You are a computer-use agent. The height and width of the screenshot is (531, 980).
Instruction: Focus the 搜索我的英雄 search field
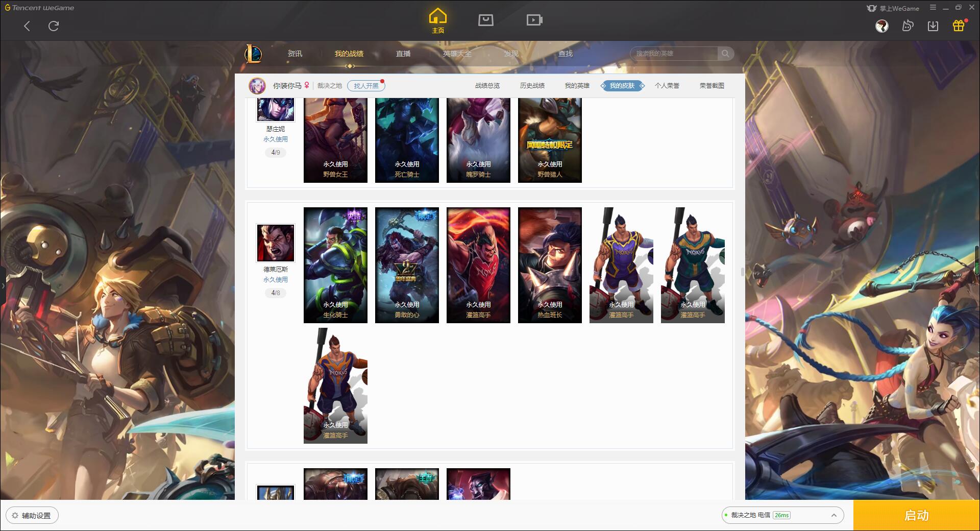(x=674, y=54)
